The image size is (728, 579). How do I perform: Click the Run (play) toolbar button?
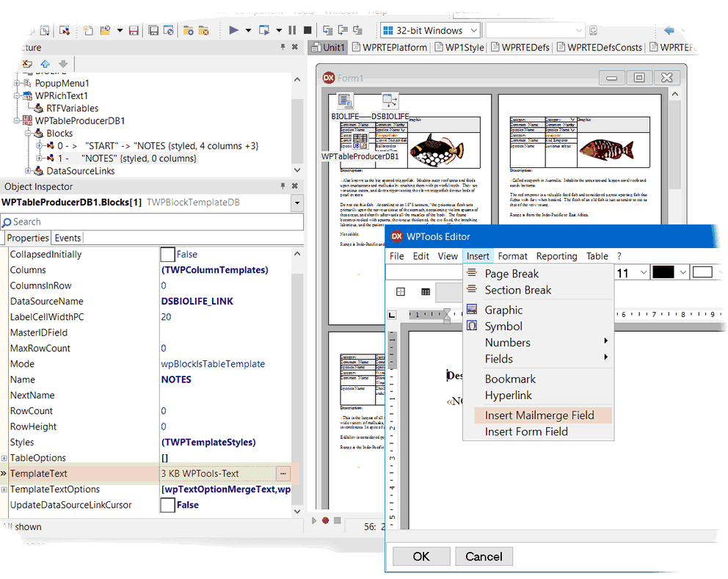(x=233, y=30)
